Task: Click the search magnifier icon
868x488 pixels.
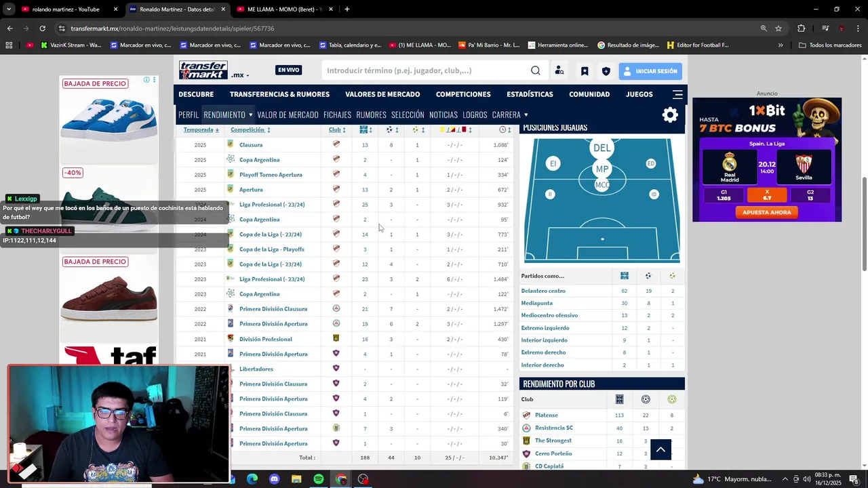Action: [536, 70]
